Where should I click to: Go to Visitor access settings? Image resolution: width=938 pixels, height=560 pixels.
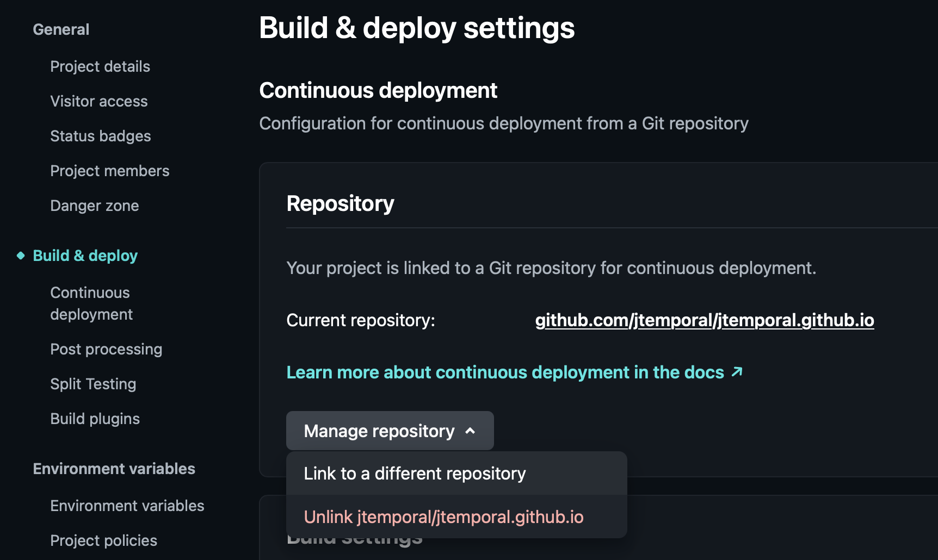[x=99, y=101]
